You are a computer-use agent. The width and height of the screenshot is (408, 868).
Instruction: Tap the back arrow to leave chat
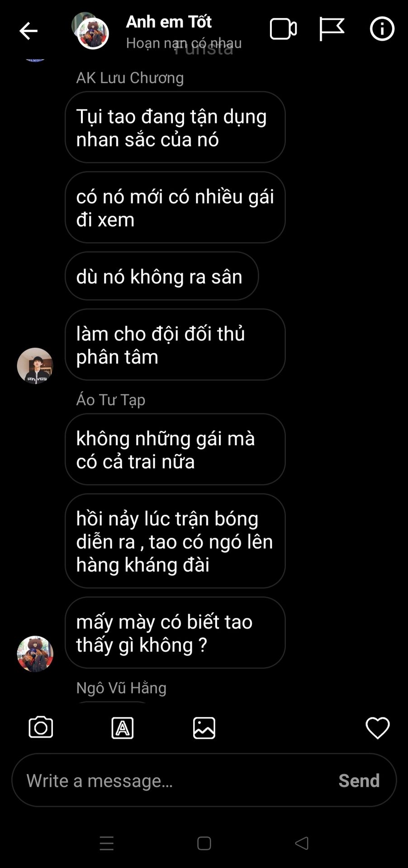tap(28, 31)
